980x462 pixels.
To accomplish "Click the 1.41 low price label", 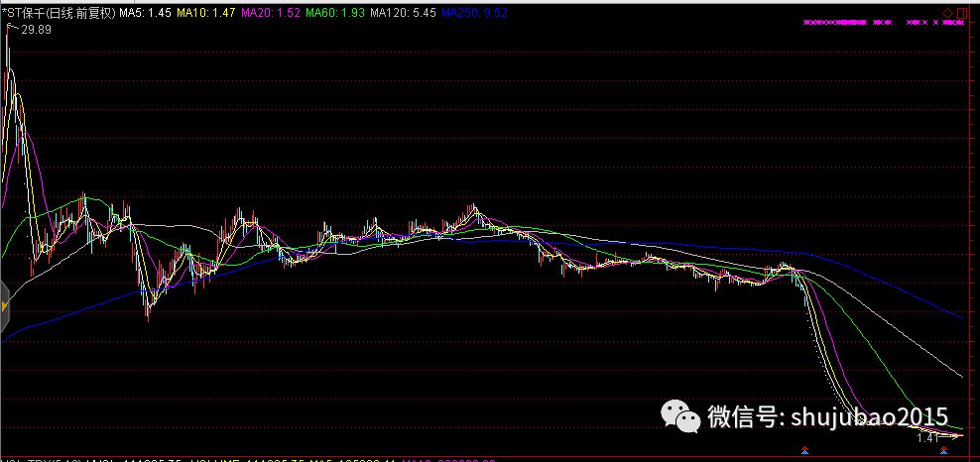I will coord(928,438).
